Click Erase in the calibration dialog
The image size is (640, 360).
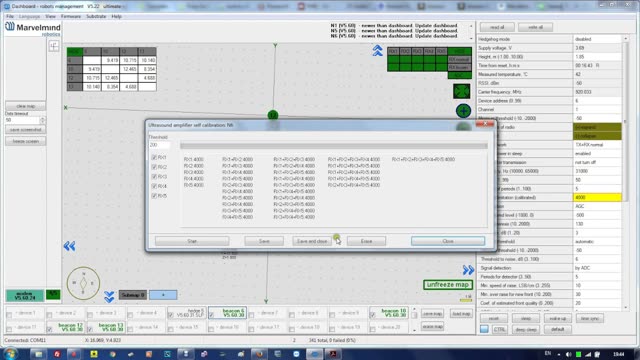click(x=366, y=241)
